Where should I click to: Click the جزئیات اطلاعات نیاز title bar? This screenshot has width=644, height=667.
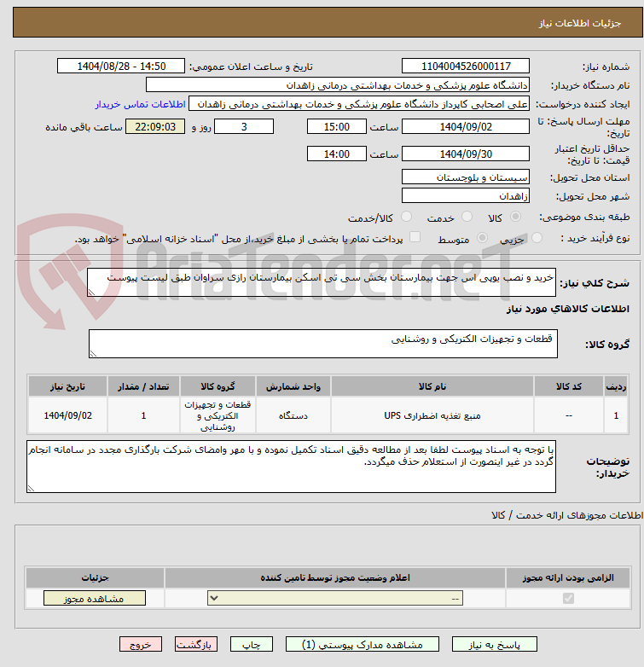(x=328, y=22)
